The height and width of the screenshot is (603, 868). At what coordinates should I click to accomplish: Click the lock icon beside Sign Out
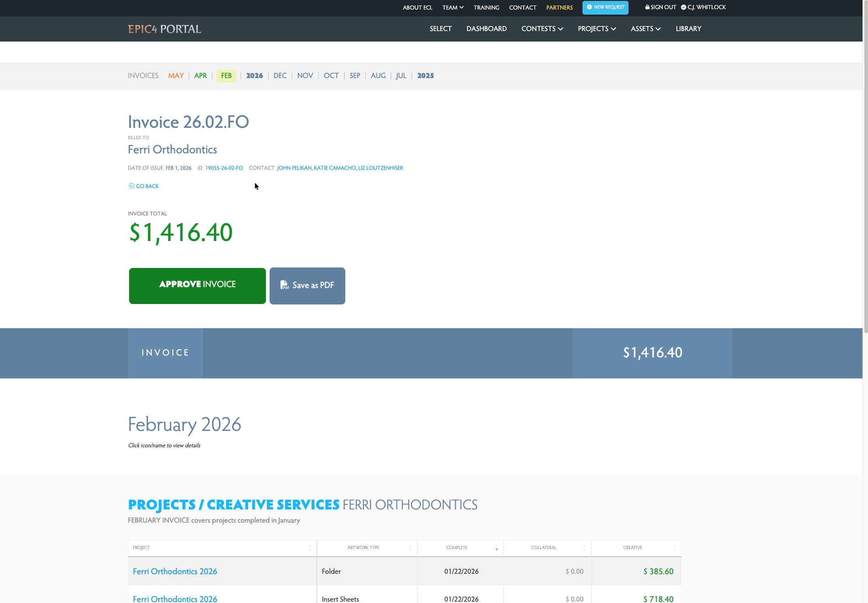(x=647, y=7)
